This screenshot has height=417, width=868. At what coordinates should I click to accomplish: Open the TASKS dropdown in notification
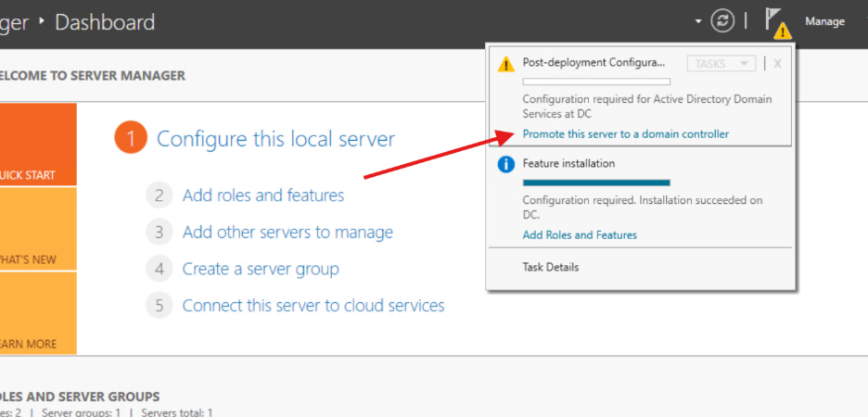pyautogui.click(x=721, y=63)
